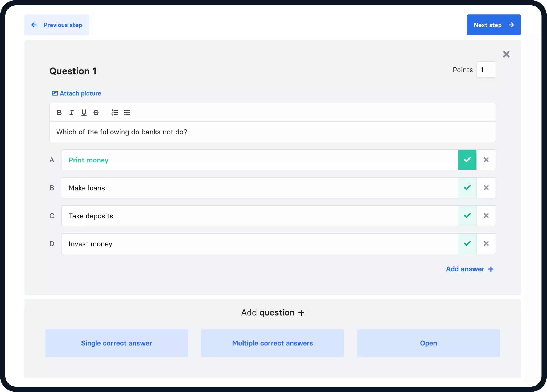Toggle correct answer checkmark for option D
The width and height of the screenshot is (547, 392).
point(467,243)
